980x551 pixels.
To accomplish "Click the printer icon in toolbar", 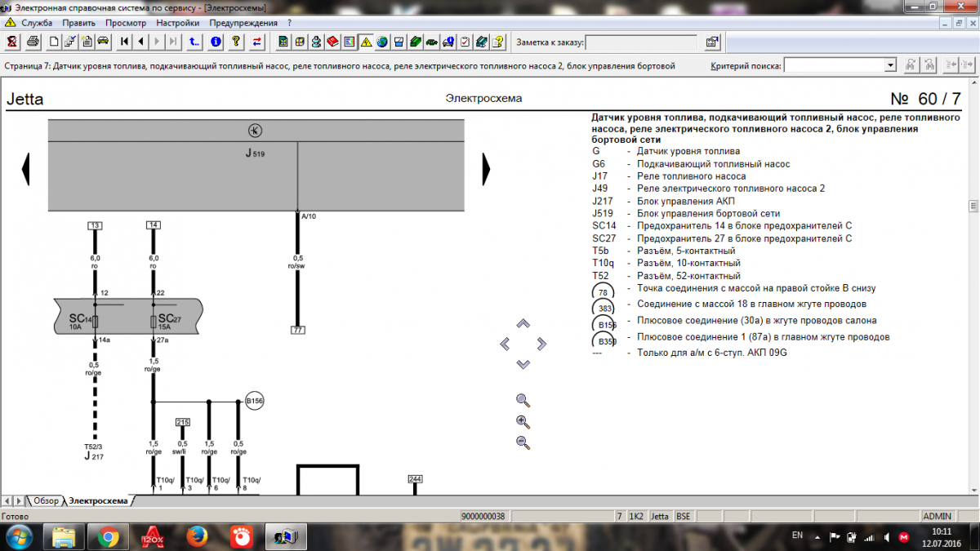I will click(33, 41).
